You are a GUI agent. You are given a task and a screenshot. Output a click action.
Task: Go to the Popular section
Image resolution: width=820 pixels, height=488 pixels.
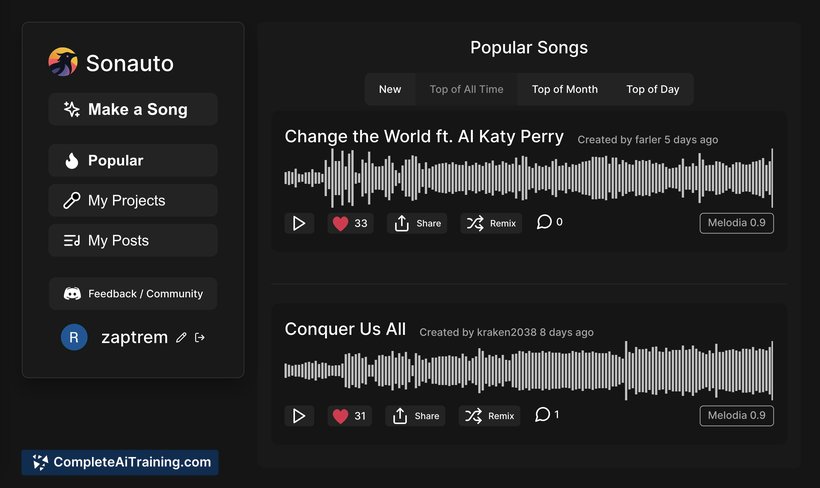point(133,161)
